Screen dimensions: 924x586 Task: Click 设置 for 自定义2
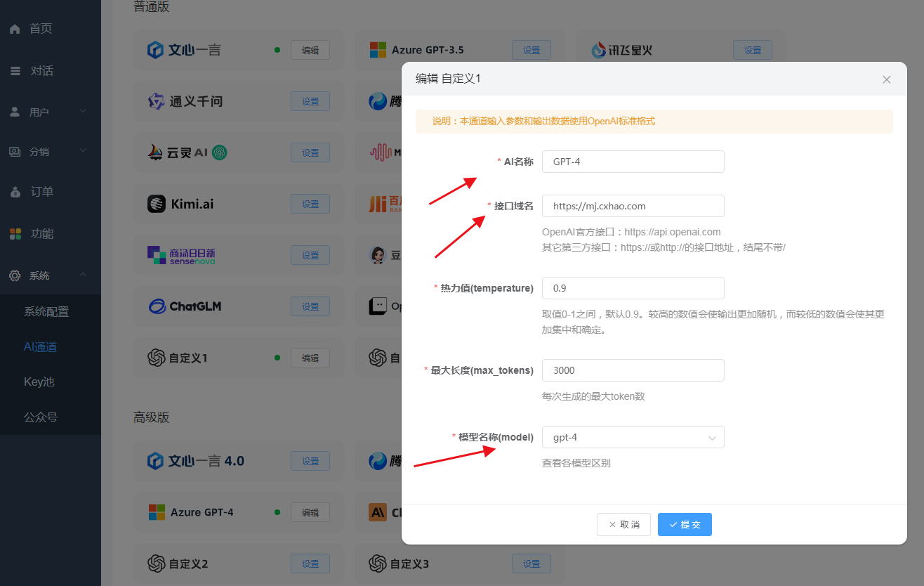point(310,564)
